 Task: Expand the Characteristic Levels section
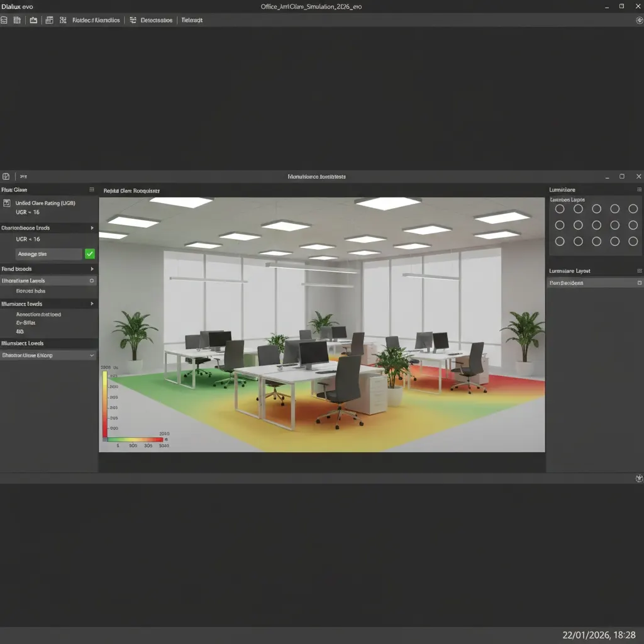pos(92,228)
